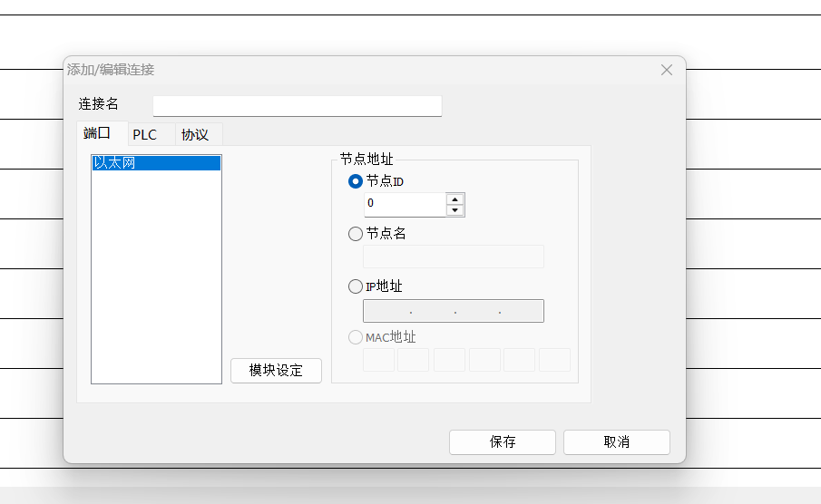Choose the 节点名 radio option
This screenshot has height=504, width=821.
coord(356,234)
